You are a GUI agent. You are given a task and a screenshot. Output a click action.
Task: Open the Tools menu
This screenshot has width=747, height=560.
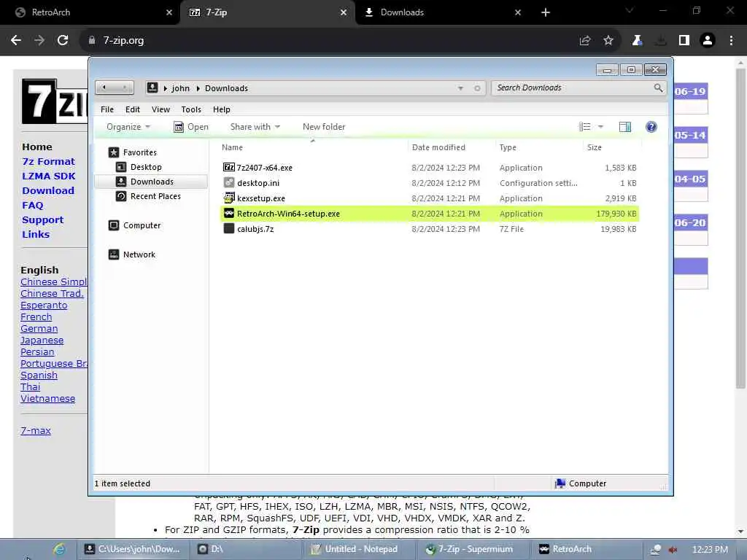point(191,109)
